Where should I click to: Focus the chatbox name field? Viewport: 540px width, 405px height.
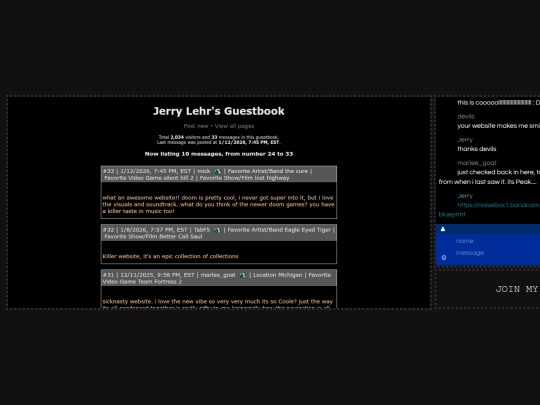coord(497,241)
